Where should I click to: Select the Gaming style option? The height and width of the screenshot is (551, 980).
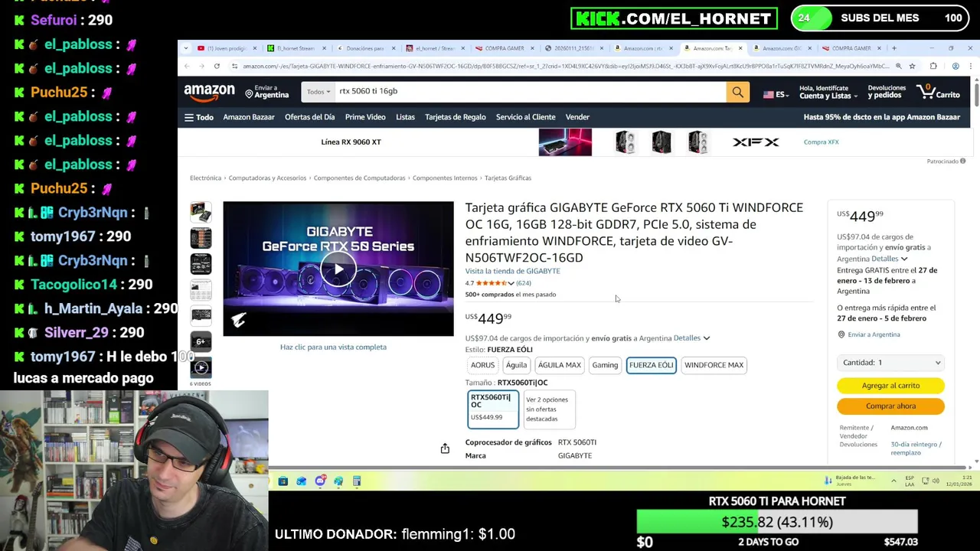(x=605, y=365)
